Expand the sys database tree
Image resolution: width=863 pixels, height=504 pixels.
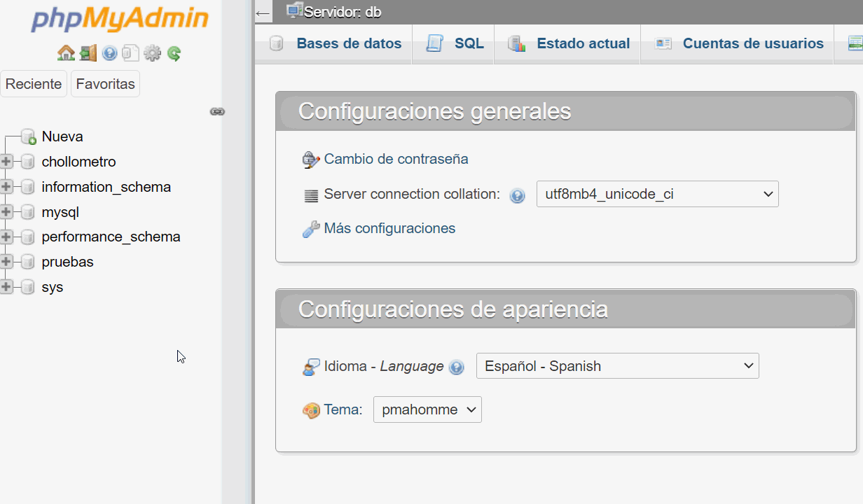[x=6, y=287]
